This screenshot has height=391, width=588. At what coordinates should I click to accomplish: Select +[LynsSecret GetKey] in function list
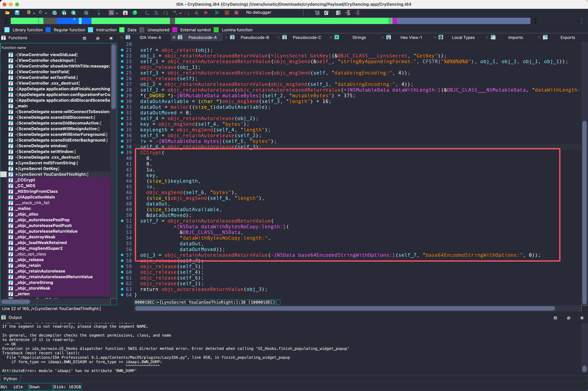(x=37, y=169)
